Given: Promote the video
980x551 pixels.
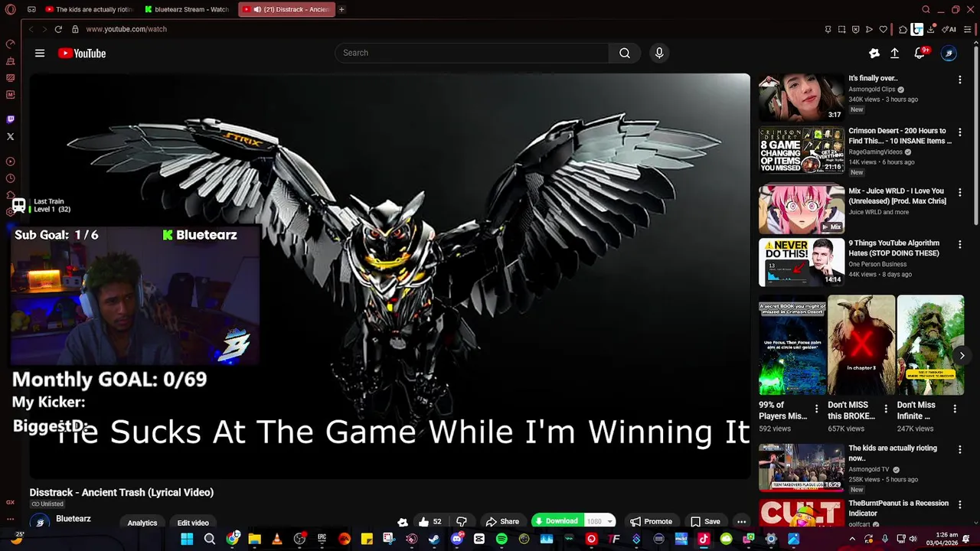Looking at the screenshot, I should [x=651, y=521].
